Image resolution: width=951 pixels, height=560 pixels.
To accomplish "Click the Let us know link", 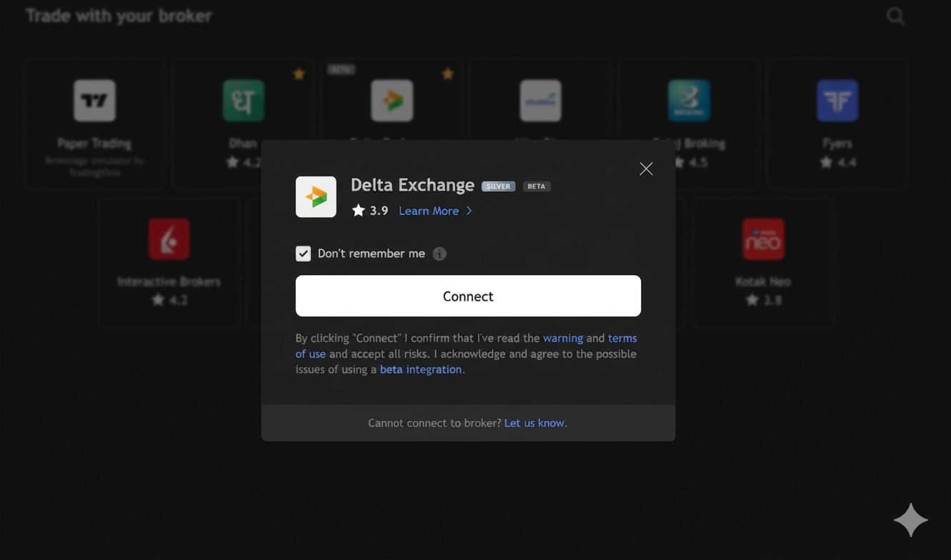I will click(x=534, y=423).
